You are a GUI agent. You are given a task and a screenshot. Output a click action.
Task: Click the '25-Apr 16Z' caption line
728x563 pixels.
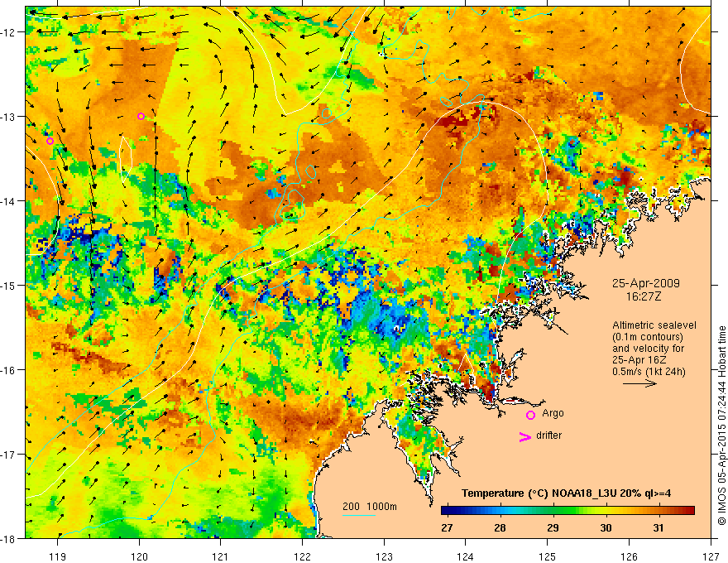[639, 360]
